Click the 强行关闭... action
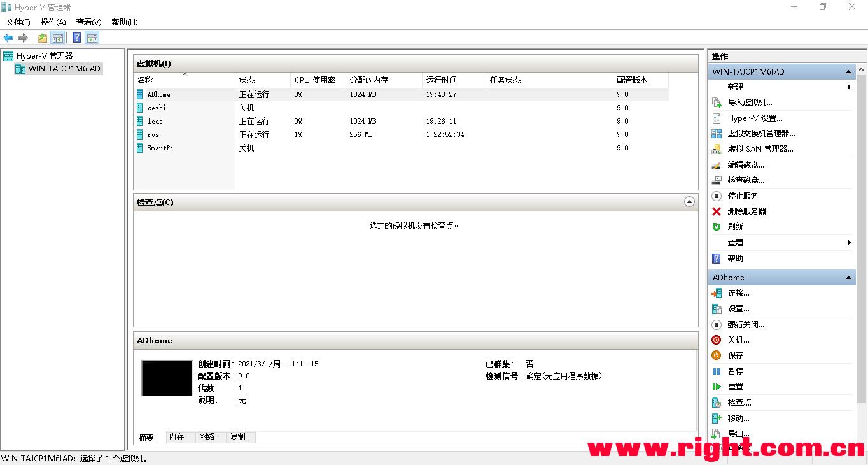The image size is (868, 465). pos(746,325)
